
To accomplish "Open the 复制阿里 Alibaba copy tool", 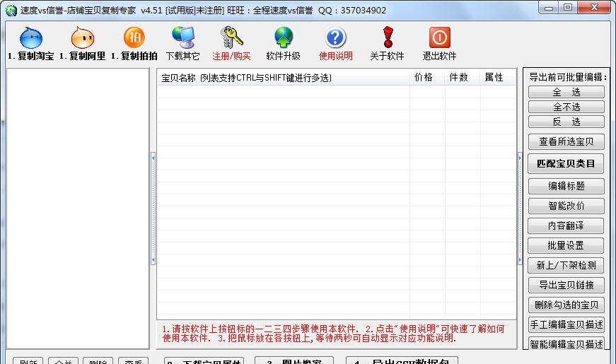I will (x=83, y=44).
